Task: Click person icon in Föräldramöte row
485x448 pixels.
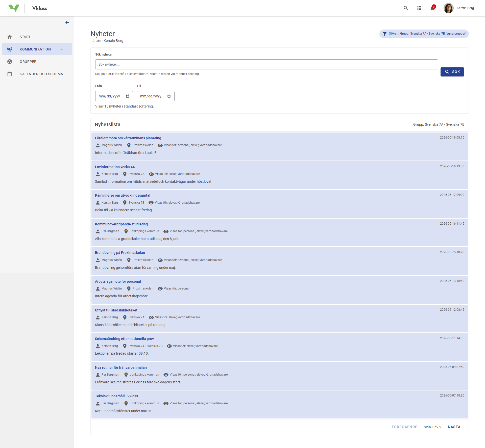Action: coord(98,145)
